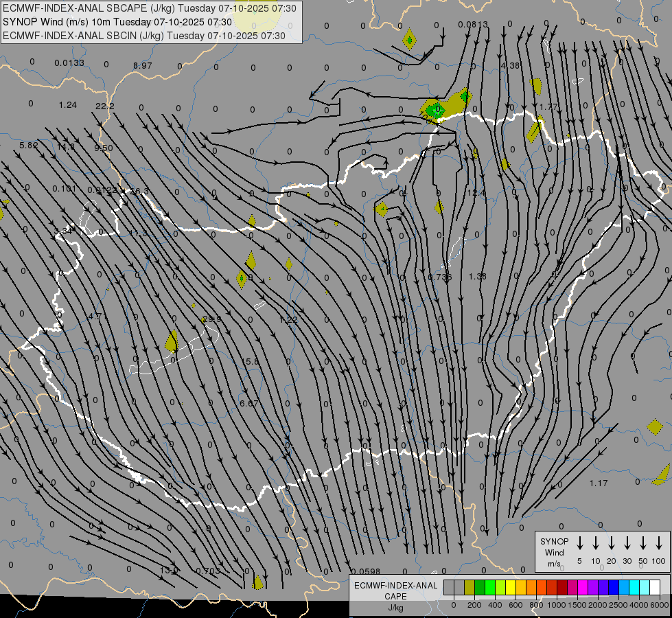This screenshot has height=618, width=672.
Task: Select the pure blue CAPE colorbar swatch
Action: [614, 587]
